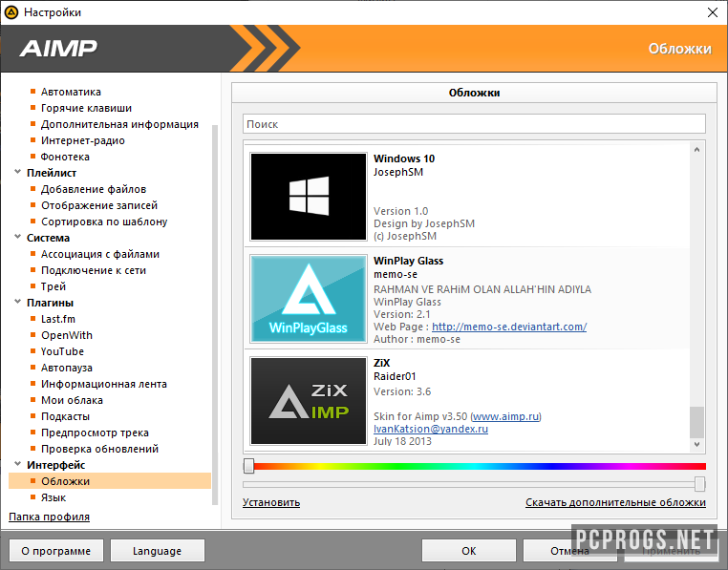Open the Подкасты settings page
Screen dimensions: 728x570
(66, 417)
